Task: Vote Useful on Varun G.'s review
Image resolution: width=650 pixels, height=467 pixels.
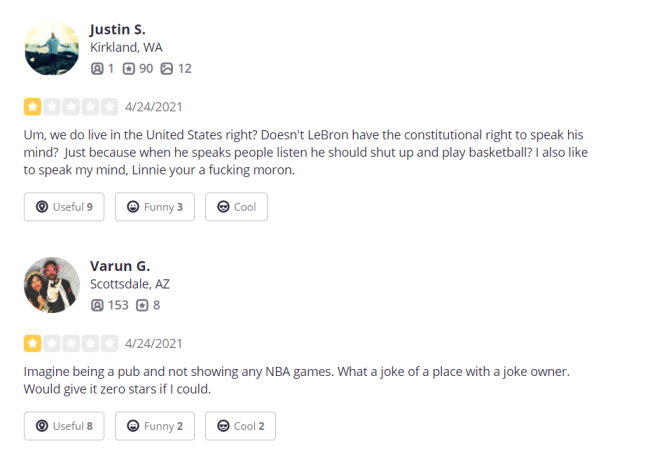Action: coord(64,426)
